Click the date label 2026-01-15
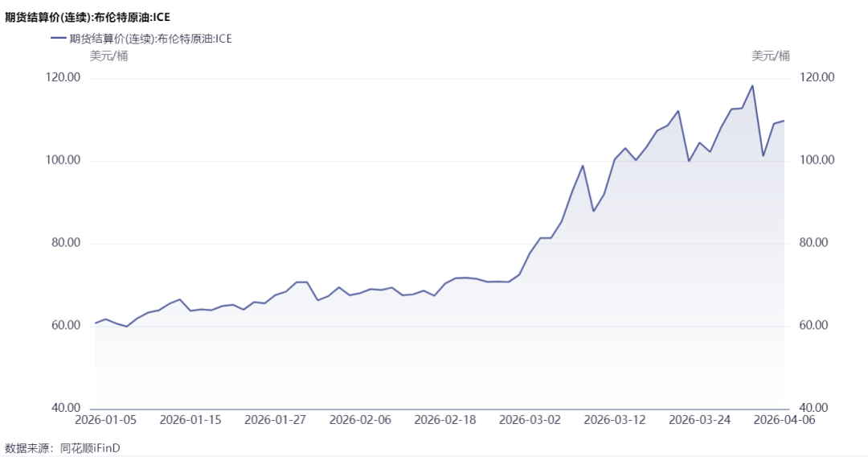Image resolution: width=868 pixels, height=457 pixels. coord(190,420)
